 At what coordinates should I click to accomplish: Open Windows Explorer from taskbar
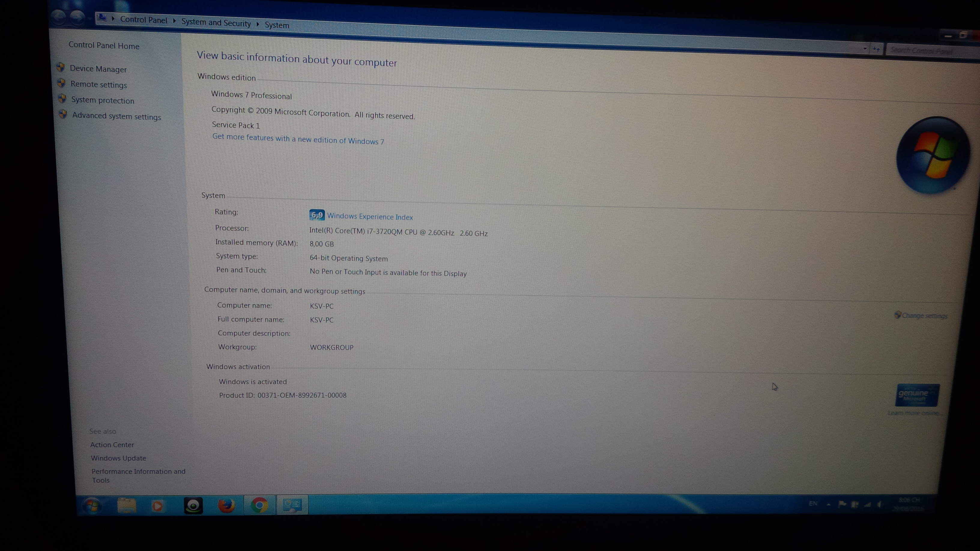(x=127, y=506)
